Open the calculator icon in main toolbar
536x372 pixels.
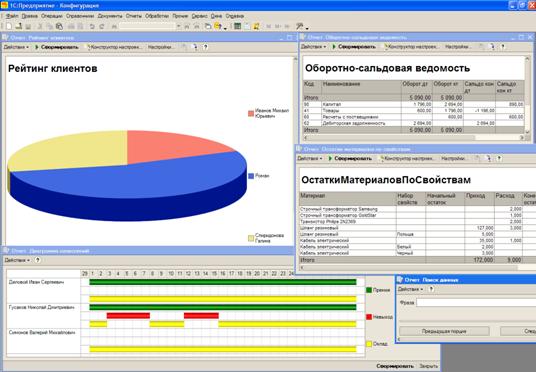[x=237, y=26]
